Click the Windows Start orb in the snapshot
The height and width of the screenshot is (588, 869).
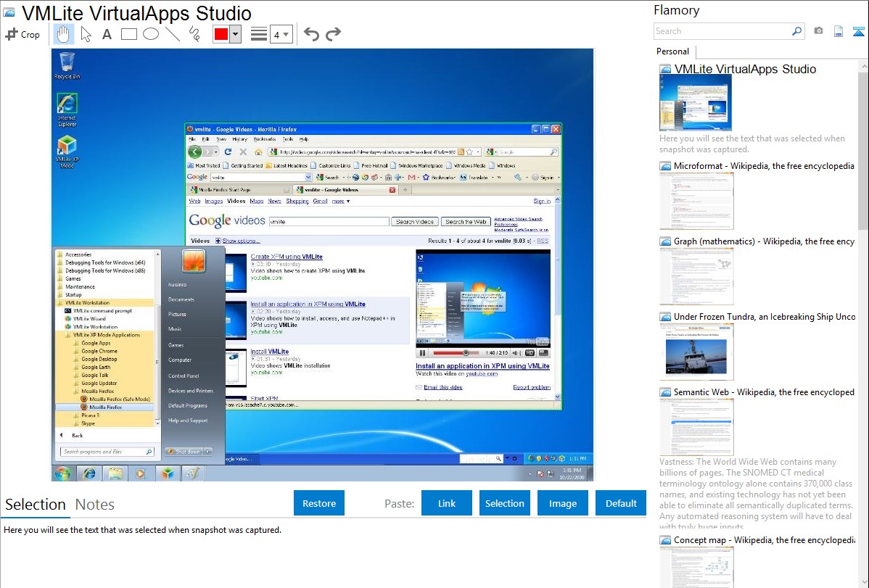pyautogui.click(x=62, y=473)
